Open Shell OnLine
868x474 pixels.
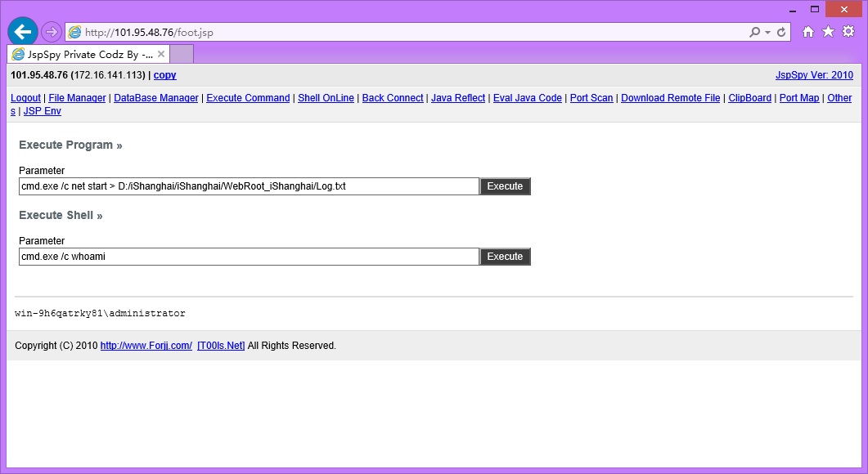click(326, 98)
